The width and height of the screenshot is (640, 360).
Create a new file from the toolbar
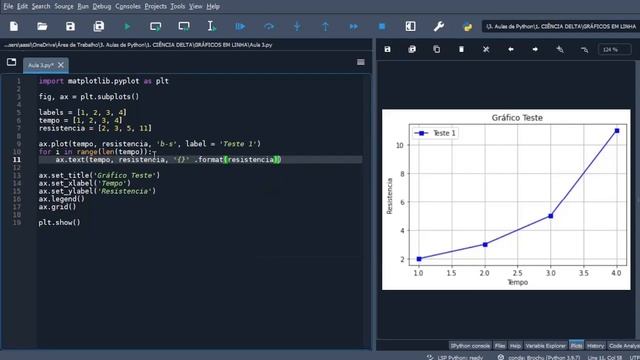[14, 27]
